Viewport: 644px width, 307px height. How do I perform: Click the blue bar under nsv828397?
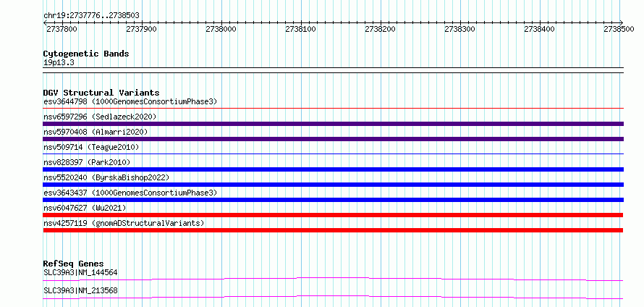point(334,169)
